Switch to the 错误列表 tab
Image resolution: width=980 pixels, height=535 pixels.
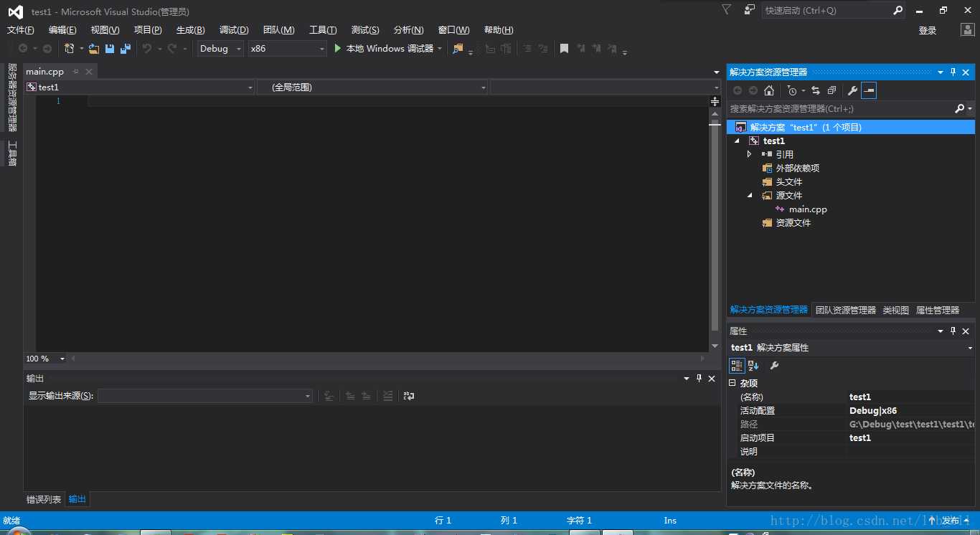point(44,499)
